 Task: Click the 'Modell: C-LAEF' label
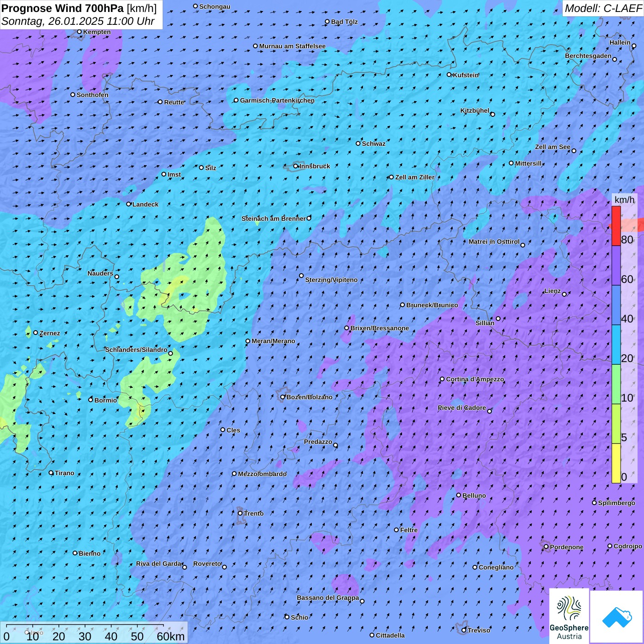pyautogui.click(x=603, y=8)
